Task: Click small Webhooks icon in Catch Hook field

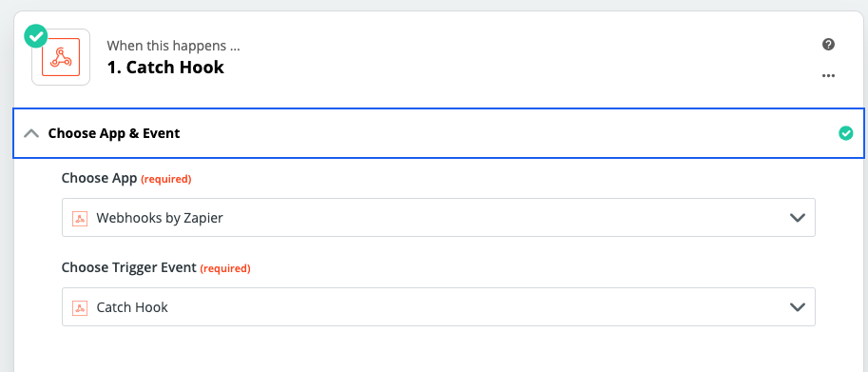Action: tap(80, 307)
